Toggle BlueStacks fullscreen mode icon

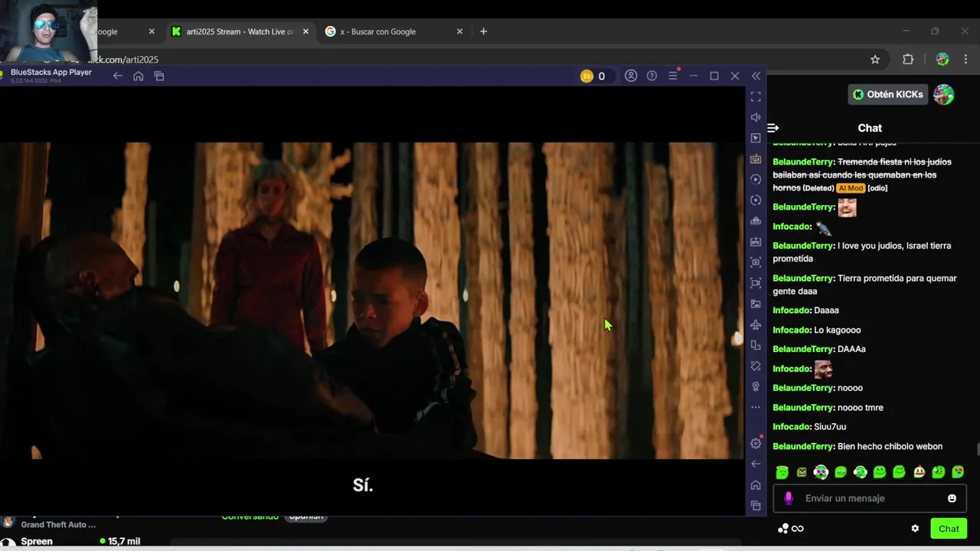coord(756,96)
